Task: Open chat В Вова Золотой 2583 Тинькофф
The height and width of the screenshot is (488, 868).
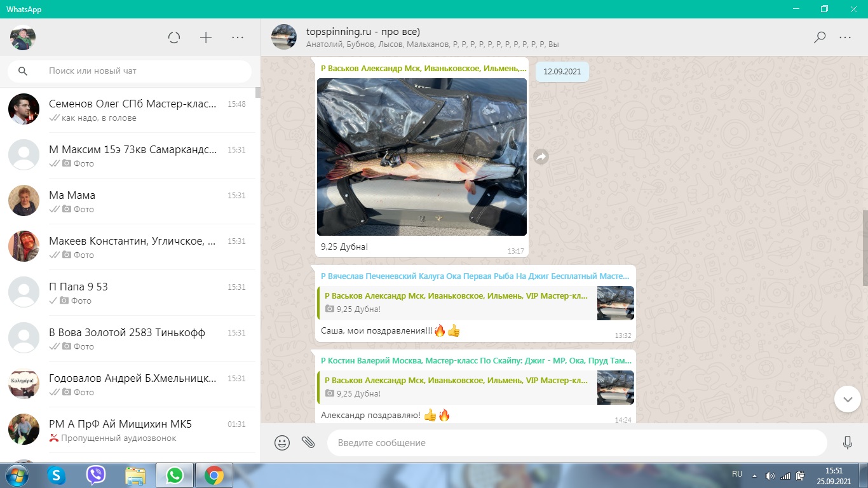Action: click(130, 339)
